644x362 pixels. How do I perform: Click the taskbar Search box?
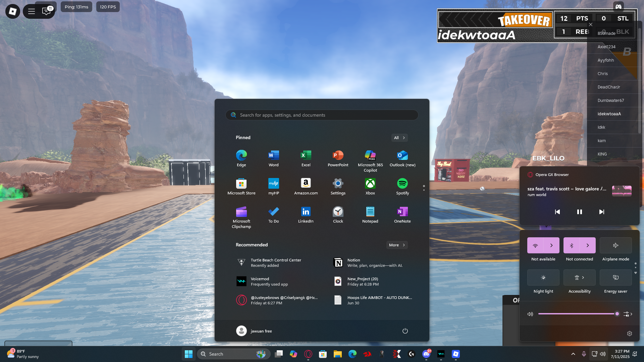coord(234,354)
